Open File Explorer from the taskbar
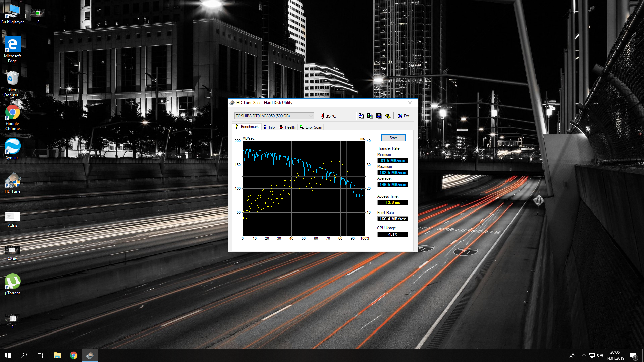This screenshot has width=644, height=362. pyautogui.click(x=57, y=355)
